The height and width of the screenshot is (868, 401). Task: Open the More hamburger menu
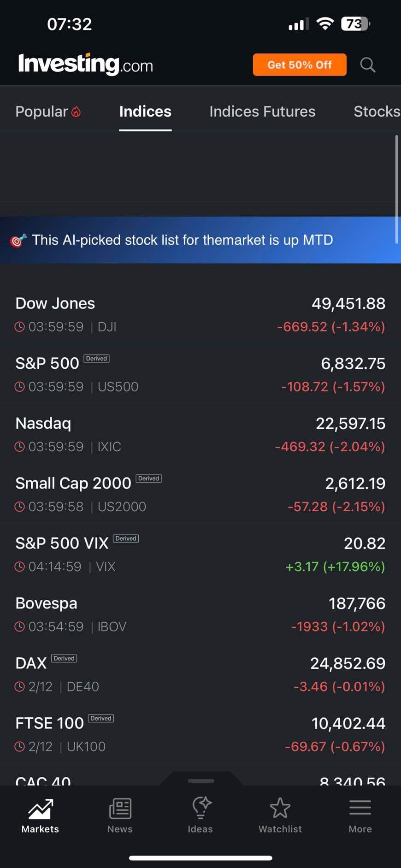[x=360, y=809]
